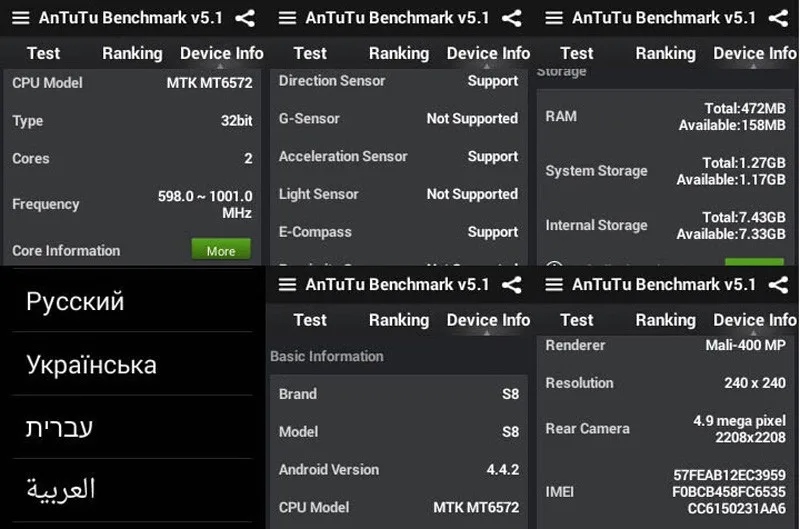This screenshot has height=529, width=800.
Task: Choose Русский in the language list
Action: pyautogui.click(x=132, y=301)
